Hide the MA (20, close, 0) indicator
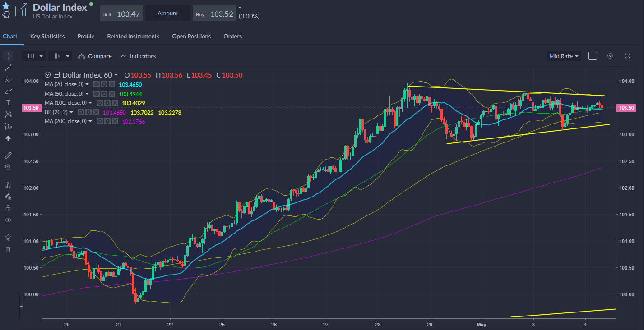The width and height of the screenshot is (644, 330). click(x=96, y=85)
